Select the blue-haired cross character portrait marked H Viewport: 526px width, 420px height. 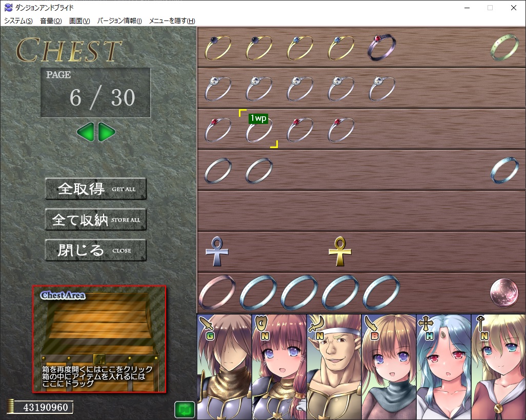(444, 367)
